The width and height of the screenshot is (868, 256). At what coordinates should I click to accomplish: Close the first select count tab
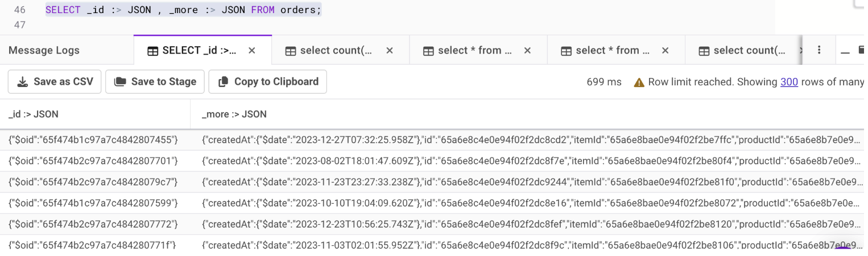click(x=390, y=51)
